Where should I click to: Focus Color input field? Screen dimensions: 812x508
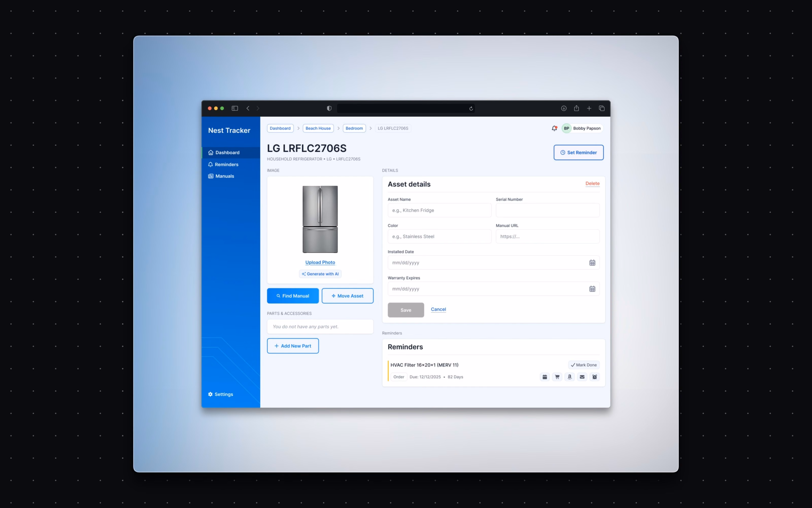coord(439,236)
